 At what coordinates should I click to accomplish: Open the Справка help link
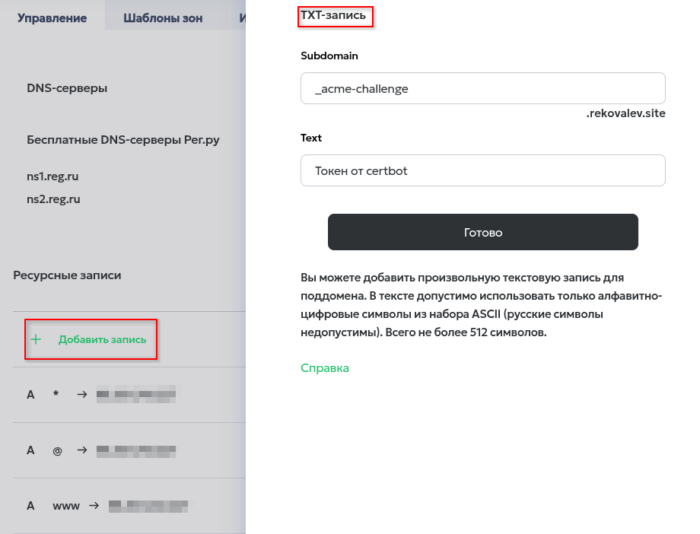324,368
